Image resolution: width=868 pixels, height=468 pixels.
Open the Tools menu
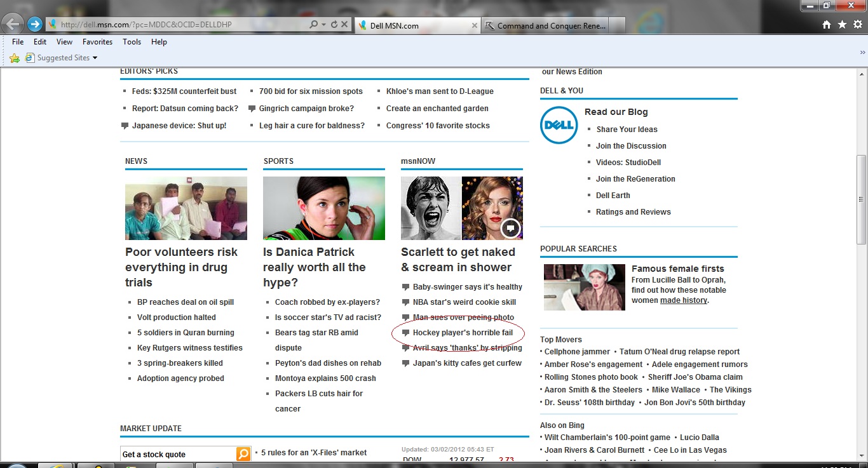[x=132, y=42]
